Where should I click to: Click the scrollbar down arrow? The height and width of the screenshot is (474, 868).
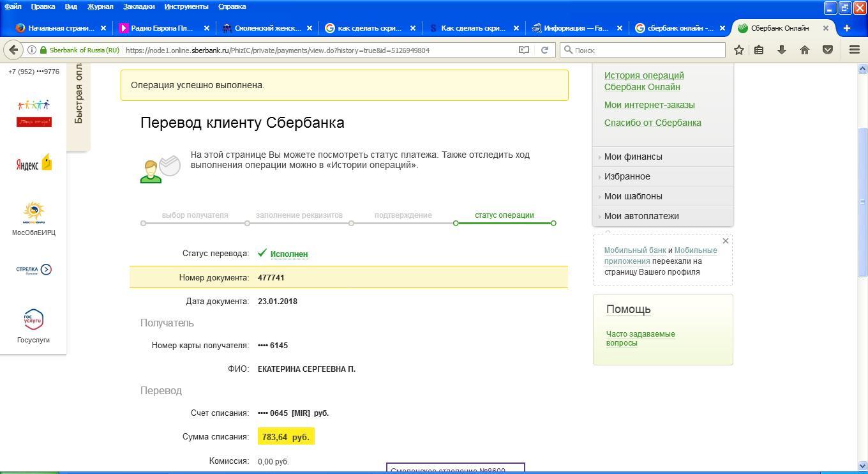[863, 466]
